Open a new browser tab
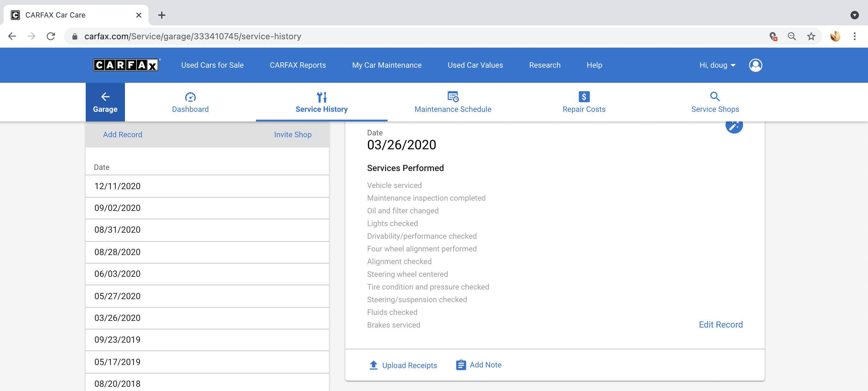Screen dimensions: 868x391 point(162,15)
